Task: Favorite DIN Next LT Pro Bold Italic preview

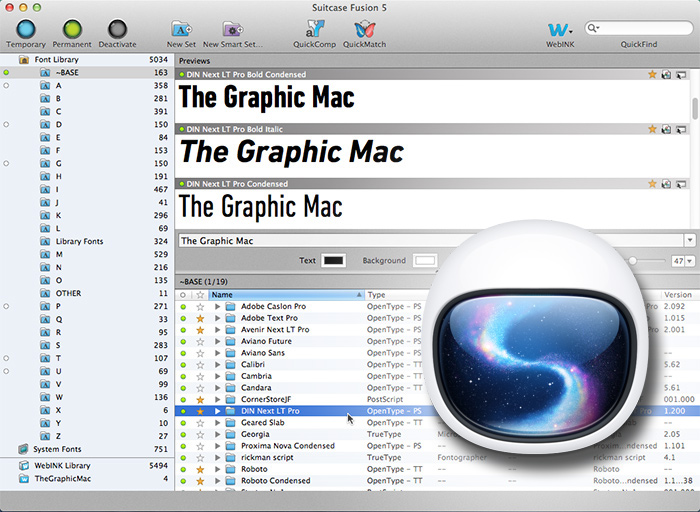Action: [652, 129]
